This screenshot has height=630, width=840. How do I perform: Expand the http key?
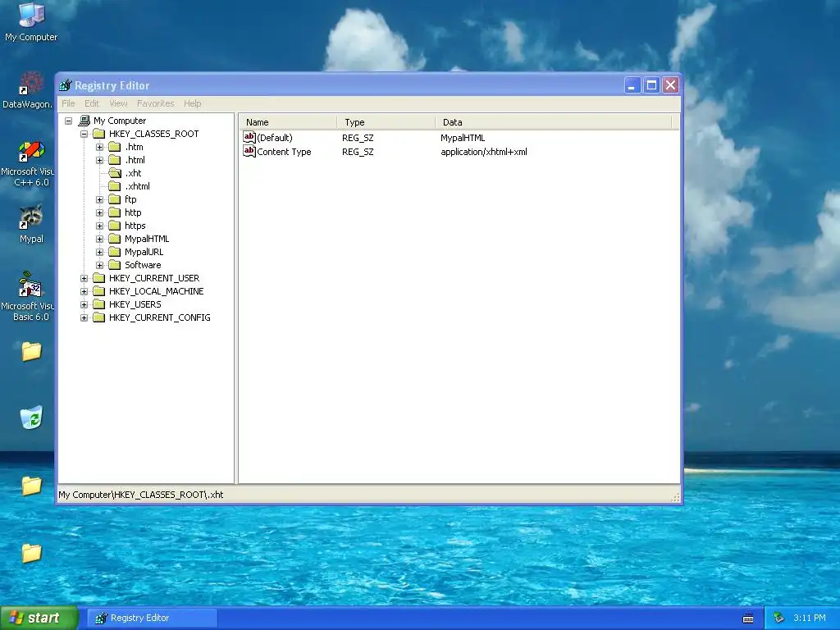(99, 212)
